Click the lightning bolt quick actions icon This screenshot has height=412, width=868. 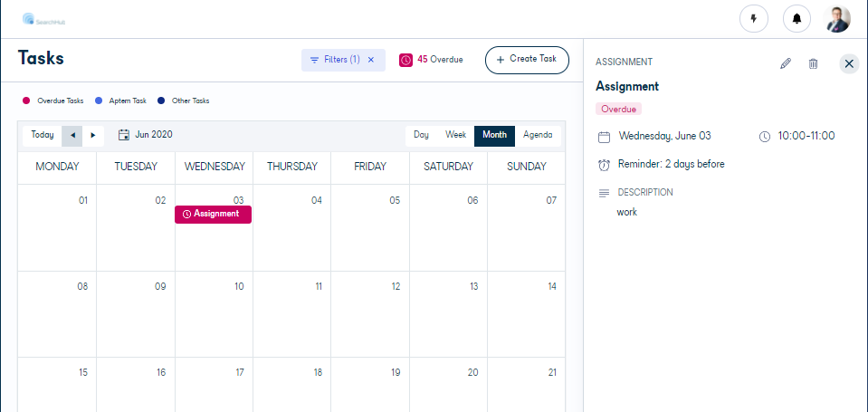point(753,19)
